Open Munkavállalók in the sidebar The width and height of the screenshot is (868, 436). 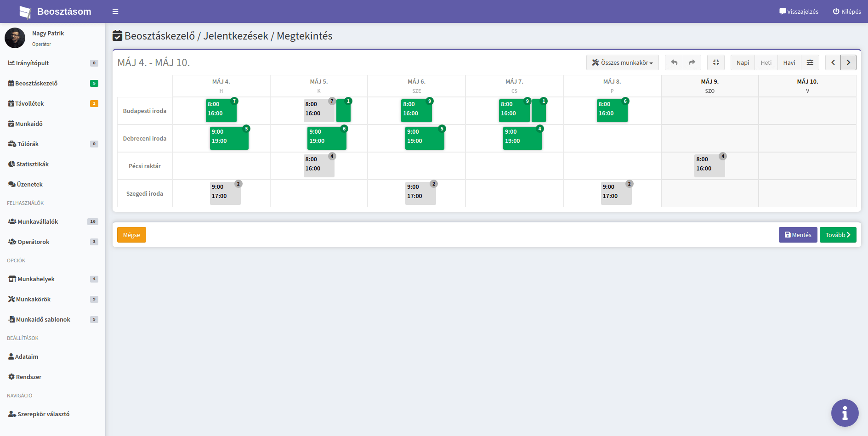coord(38,221)
